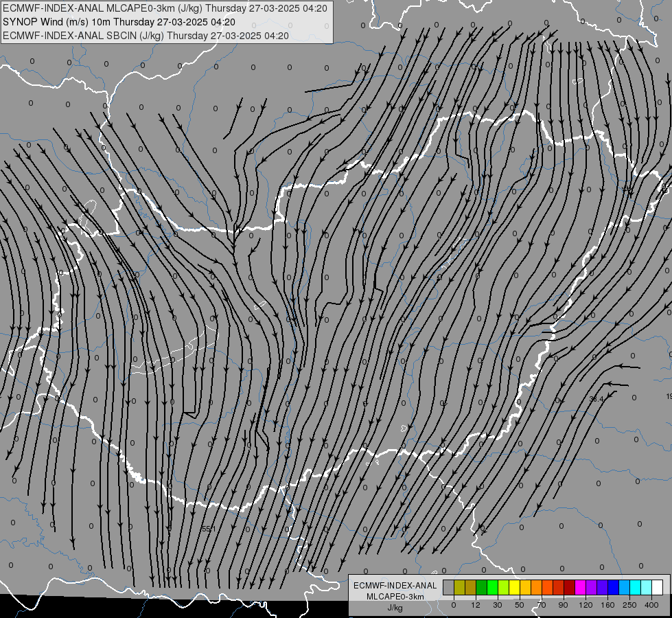Image resolution: width=672 pixels, height=618 pixels.
Task: Click the pale cyan swatch left of 400 tick
Action: pyautogui.click(x=647, y=587)
